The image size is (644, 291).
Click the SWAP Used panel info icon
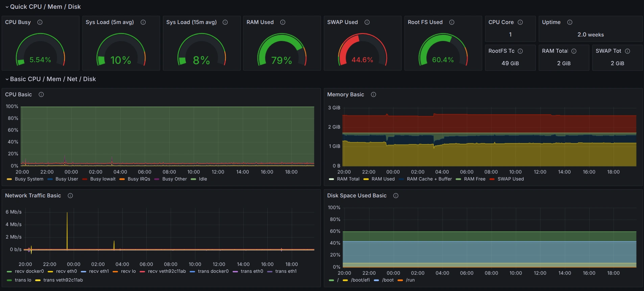(x=367, y=22)
